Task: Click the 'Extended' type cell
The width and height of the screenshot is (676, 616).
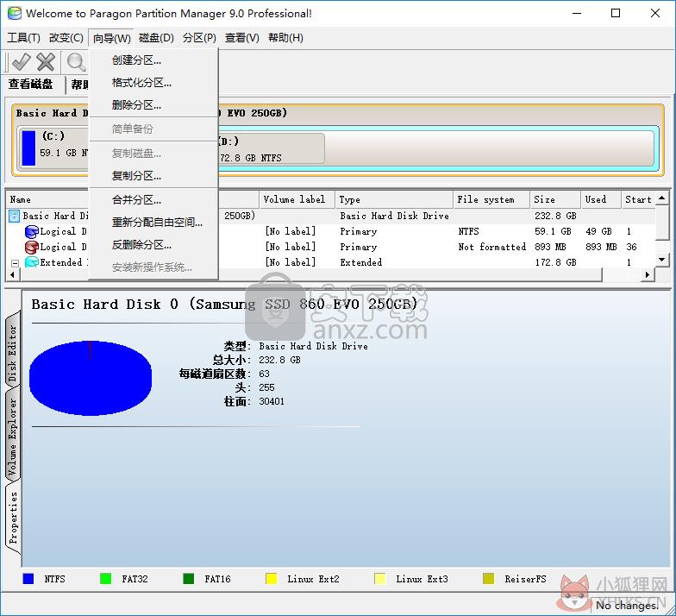Action: click(x=360, y=262)
